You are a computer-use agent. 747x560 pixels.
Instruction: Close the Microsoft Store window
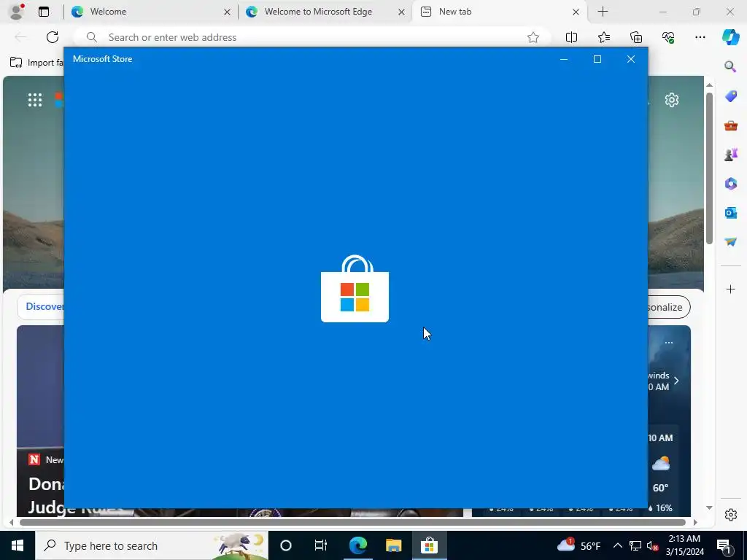click(631, 59)
